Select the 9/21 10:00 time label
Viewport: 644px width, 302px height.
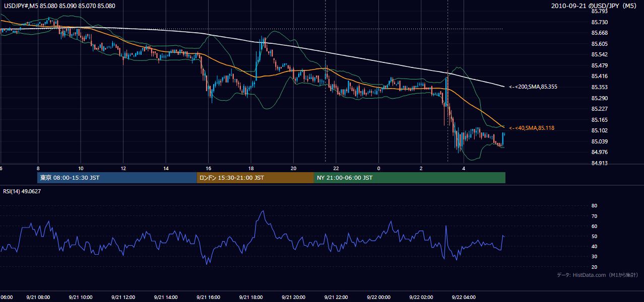[81, 297]
